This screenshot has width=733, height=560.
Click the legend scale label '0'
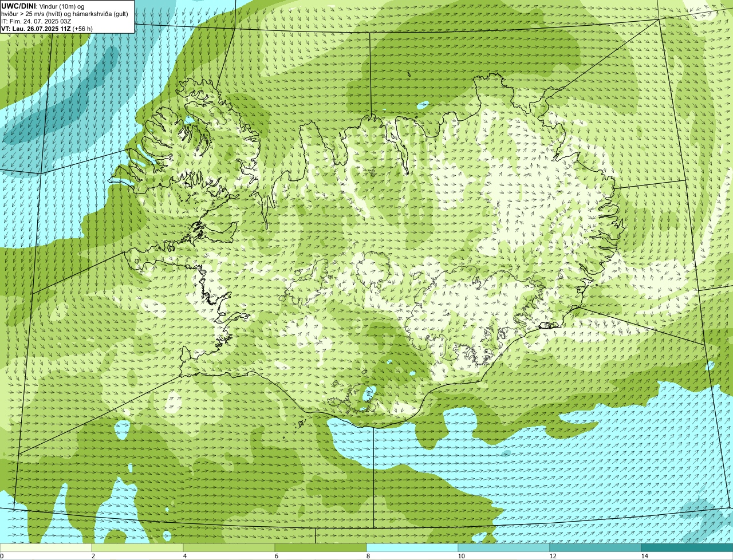[x=2, y=556]
